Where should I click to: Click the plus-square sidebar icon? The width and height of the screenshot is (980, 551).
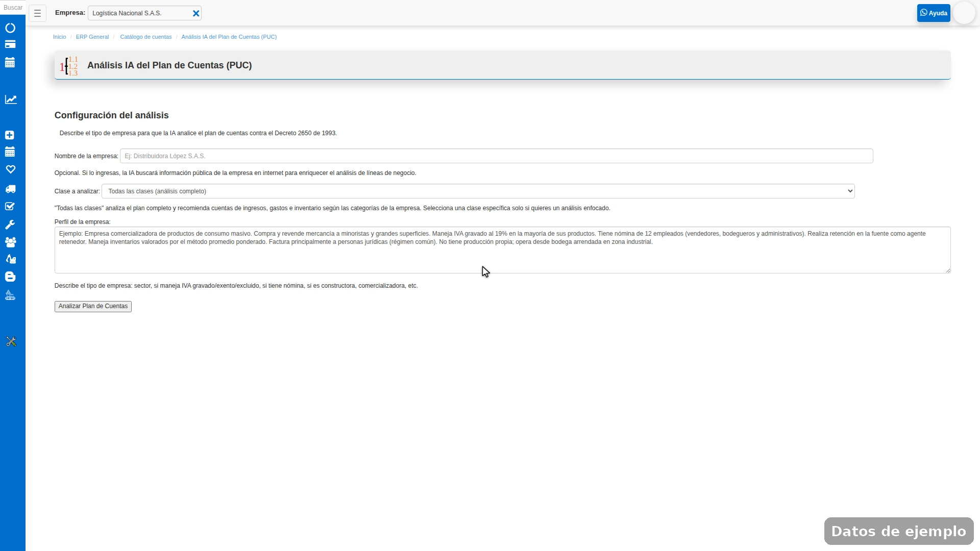pos(10,135)
